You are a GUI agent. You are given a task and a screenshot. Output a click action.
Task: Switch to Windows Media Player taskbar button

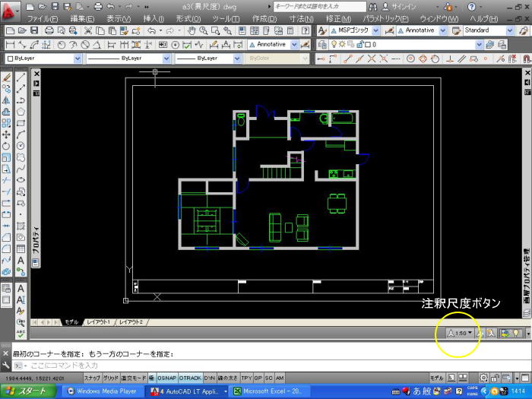(103, 391)
